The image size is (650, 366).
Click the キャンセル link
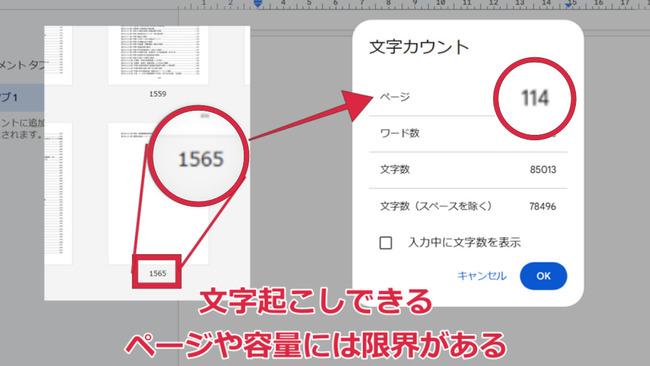[482, 276]
